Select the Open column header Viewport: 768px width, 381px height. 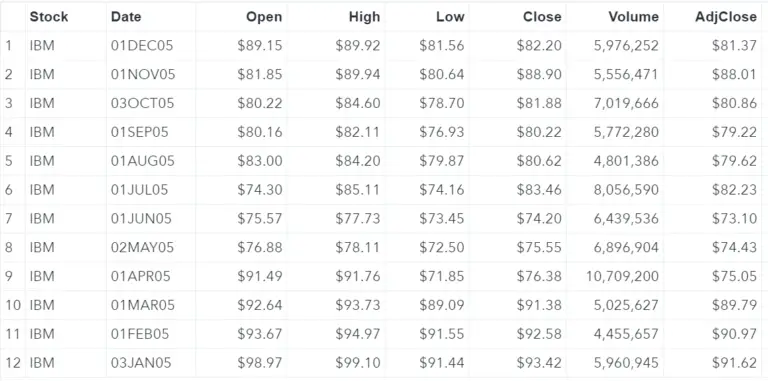point(264,17)
